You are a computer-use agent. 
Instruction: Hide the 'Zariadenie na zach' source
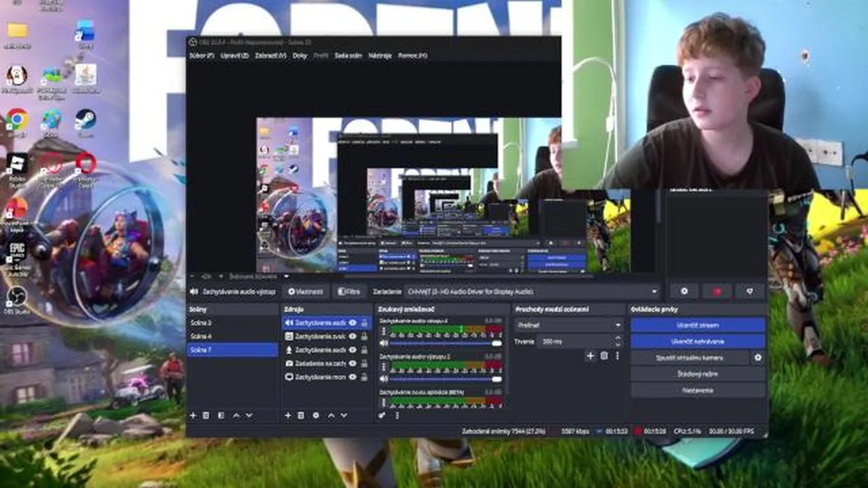click(x=353, y=363)
